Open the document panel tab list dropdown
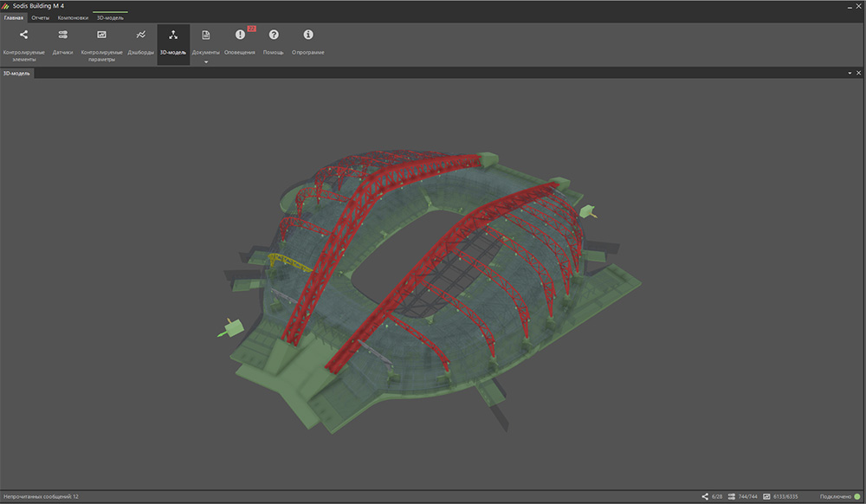 click(849, 74)
